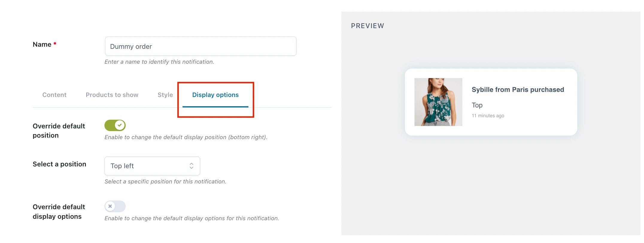Viewport: 644px width, 243px height.
Task: Open the Select a position dropdown
Action: [x=152, y=166]
